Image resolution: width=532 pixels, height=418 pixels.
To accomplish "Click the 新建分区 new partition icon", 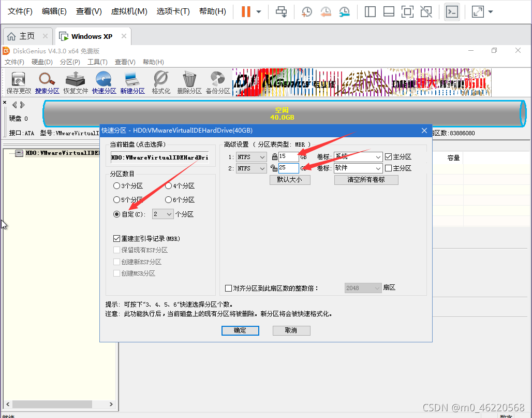I will click(x=132, y=80).
